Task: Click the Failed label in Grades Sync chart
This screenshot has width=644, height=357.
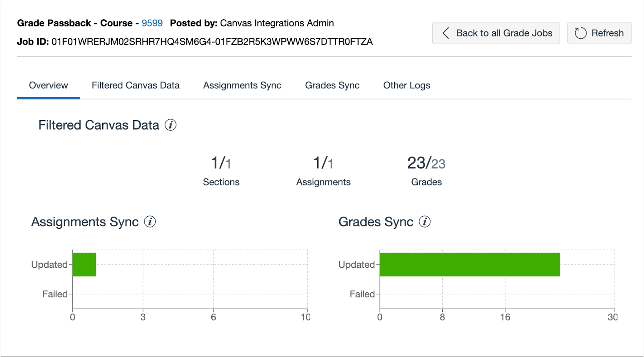Action: click(362, 294)
